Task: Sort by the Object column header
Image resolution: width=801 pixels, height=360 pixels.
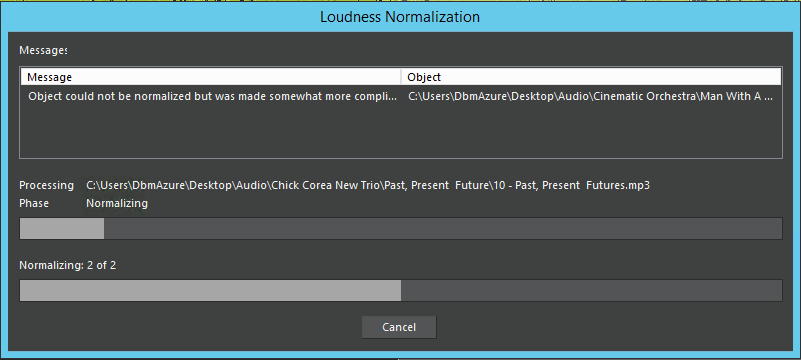Action: 592,77
